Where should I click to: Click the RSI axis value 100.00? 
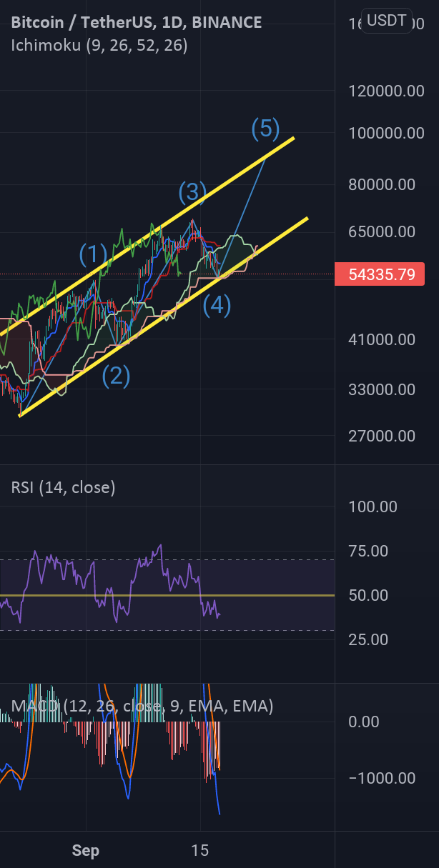click(373, 507)
